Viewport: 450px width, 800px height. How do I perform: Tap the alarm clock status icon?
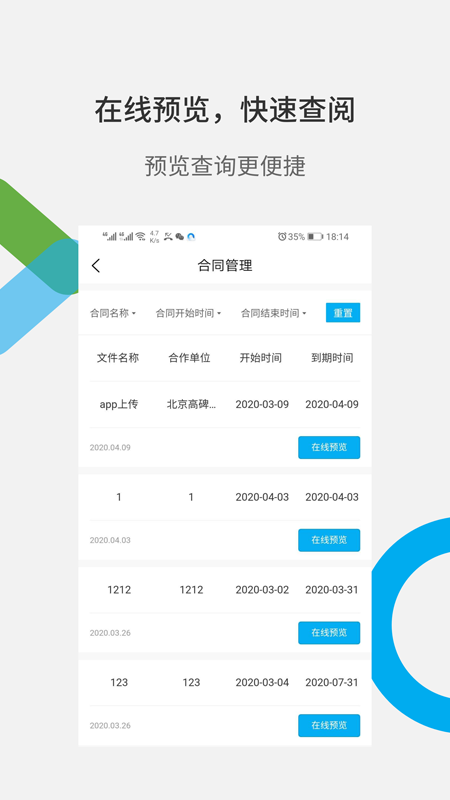pyautogui.click(x=282, y=237)
